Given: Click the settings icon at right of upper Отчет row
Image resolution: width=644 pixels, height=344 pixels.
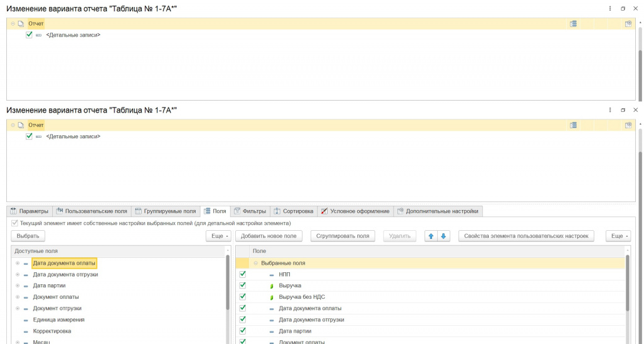Looking at the screenshot, I should [628, 24].
